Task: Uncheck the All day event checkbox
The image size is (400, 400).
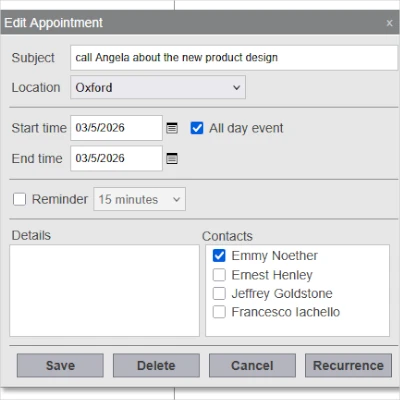Action: pyautogui.click(x=197, y=128)
